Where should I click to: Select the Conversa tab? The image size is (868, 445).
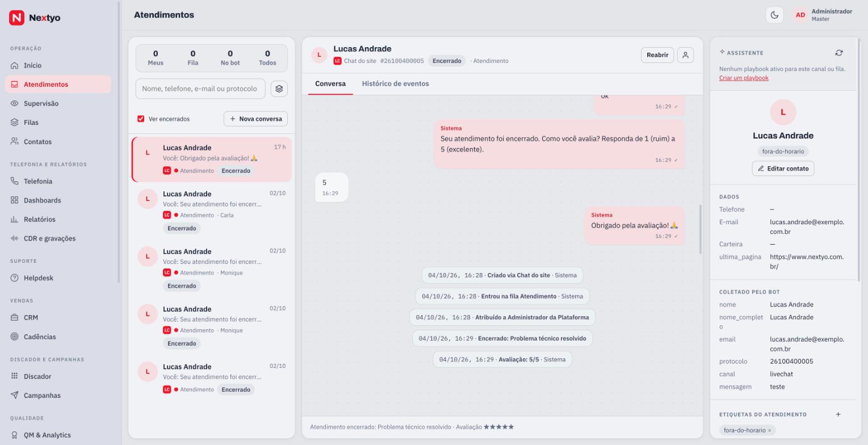click(x=330, y=83)
